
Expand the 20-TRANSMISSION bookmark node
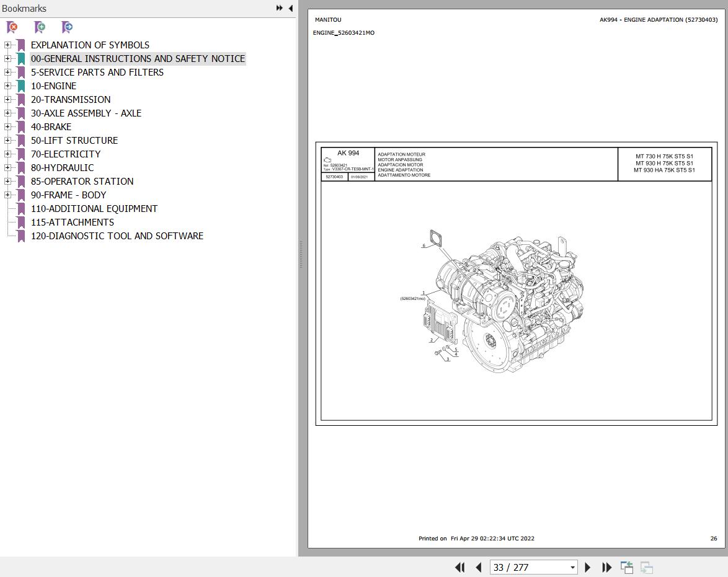pos(7,99)
